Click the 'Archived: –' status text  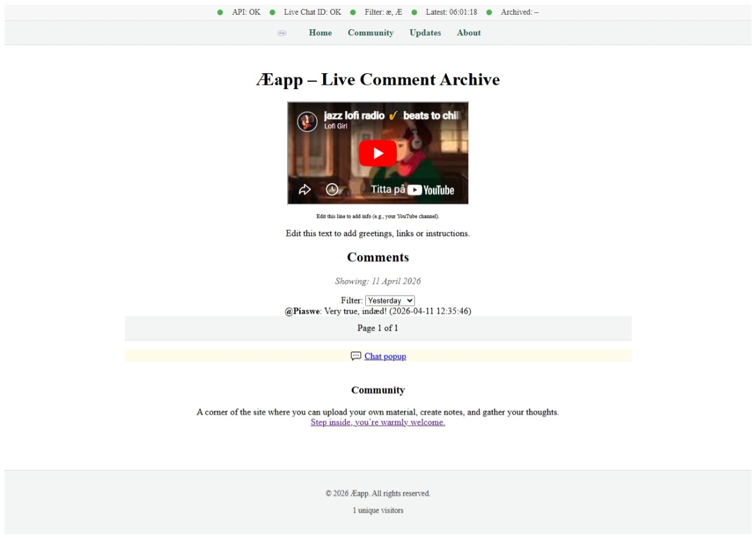pos(520,12)
